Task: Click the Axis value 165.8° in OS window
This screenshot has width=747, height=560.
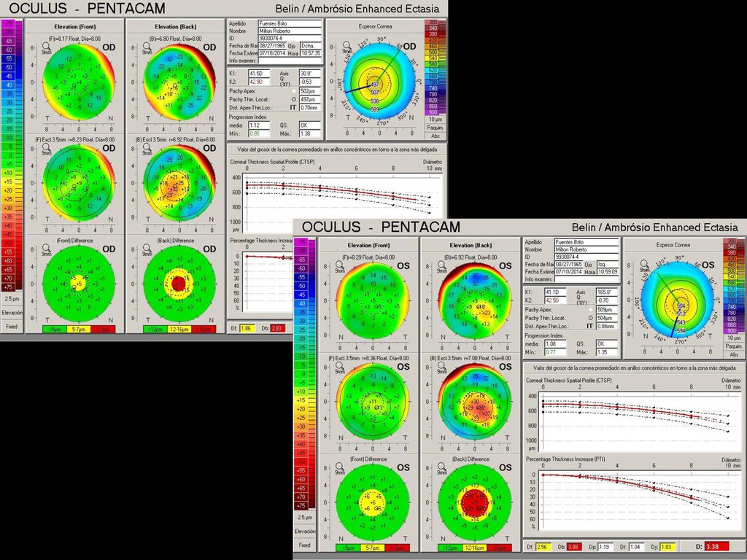Action: pos(607,292)
